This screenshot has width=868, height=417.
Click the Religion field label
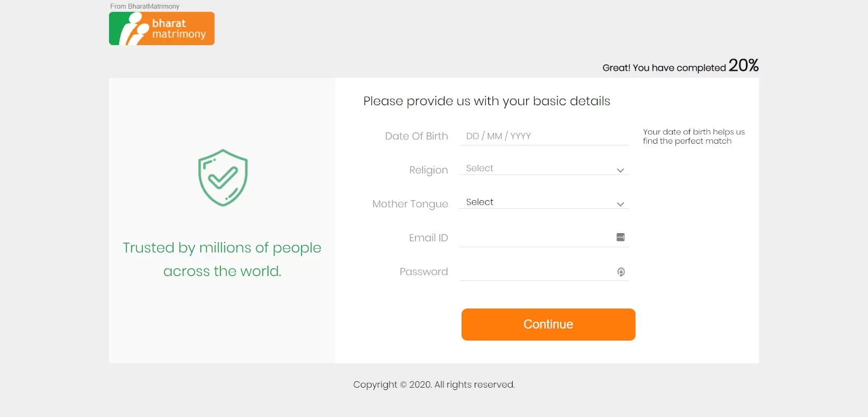point(428,170)
